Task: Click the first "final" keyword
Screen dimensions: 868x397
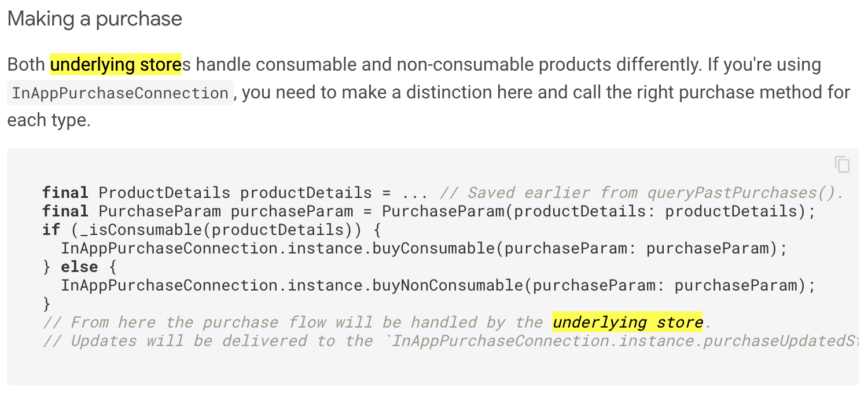Action: (x=65, y=193)
